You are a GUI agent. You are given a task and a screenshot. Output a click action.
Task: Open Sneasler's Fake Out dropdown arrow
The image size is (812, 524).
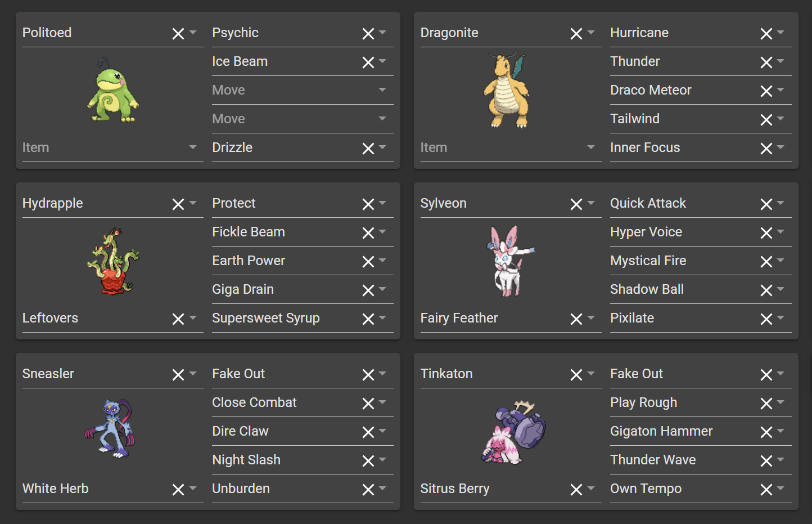tap(382, 373)
